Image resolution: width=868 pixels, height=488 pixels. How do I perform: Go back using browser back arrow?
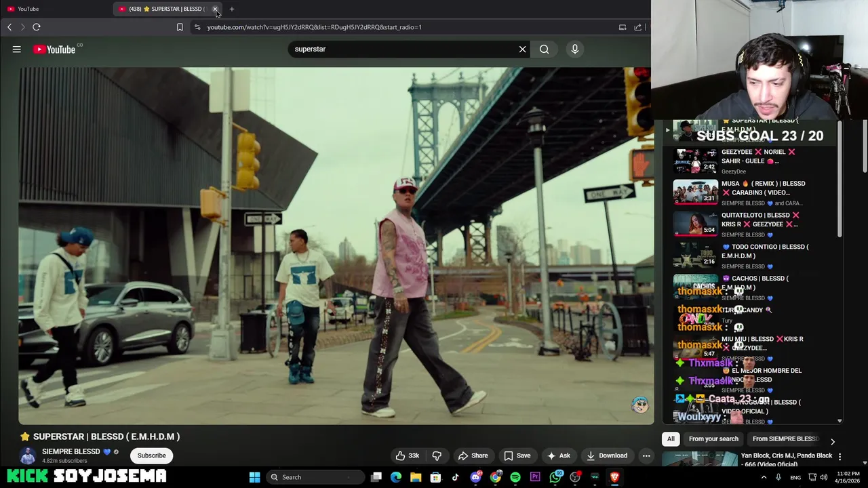point(9,27)
